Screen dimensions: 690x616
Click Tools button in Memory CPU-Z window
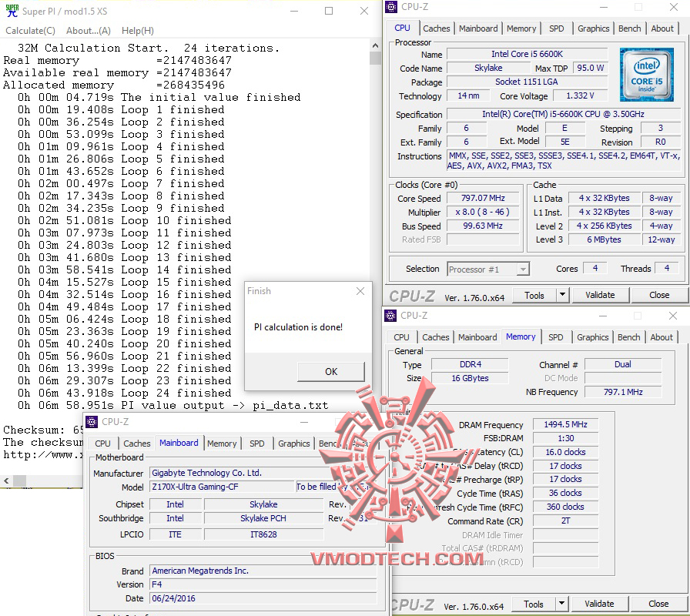click(x=534, y=604)
